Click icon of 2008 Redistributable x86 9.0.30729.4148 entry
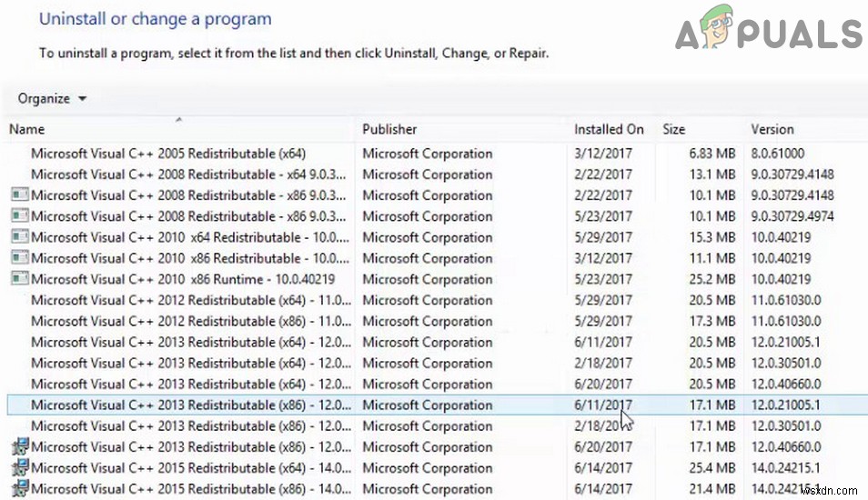868x500 pixels. point(20,195)
